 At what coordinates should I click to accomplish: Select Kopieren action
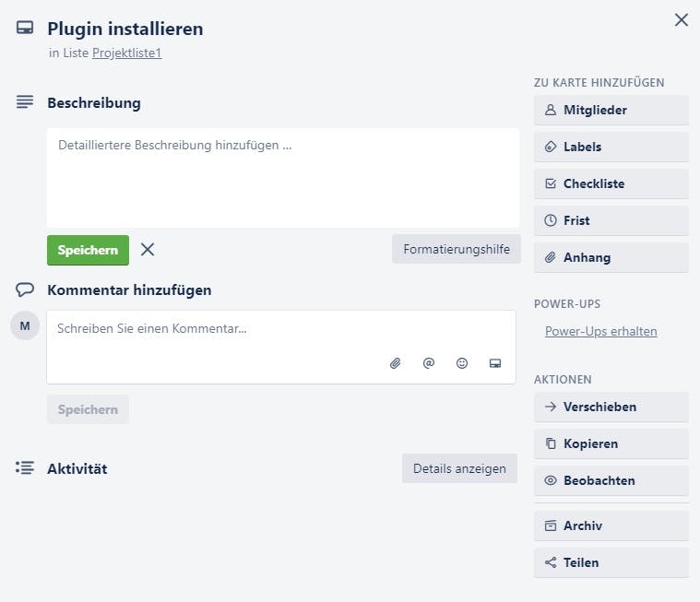[611, 443]
